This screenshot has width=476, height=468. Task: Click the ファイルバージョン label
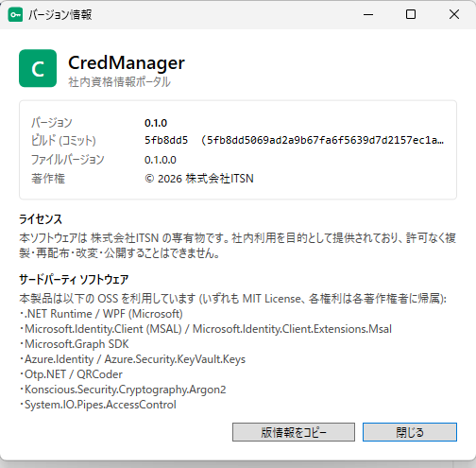[67, 160]
